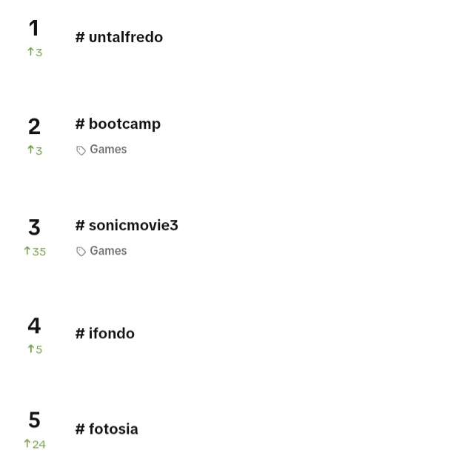The height and width of the screenshot is (476, 465).
Task: Open the #ifondo hashtag
Action: click(105, 333)
